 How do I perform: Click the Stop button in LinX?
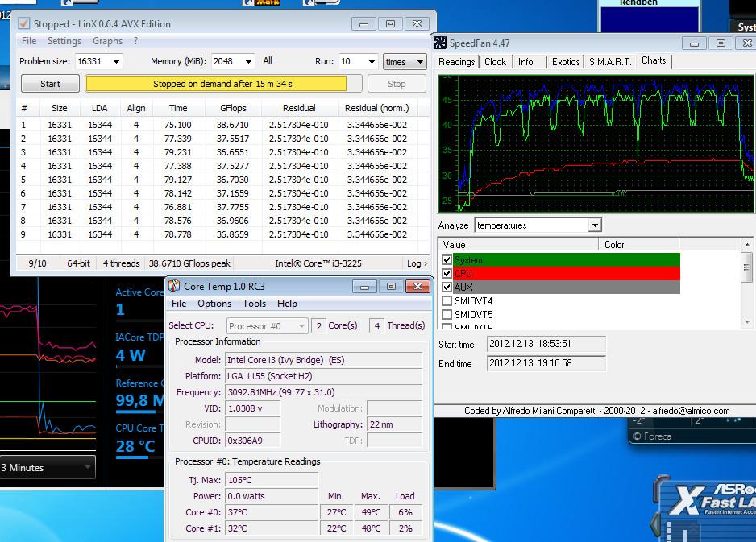pyautogui.click(x=397, y=83)
